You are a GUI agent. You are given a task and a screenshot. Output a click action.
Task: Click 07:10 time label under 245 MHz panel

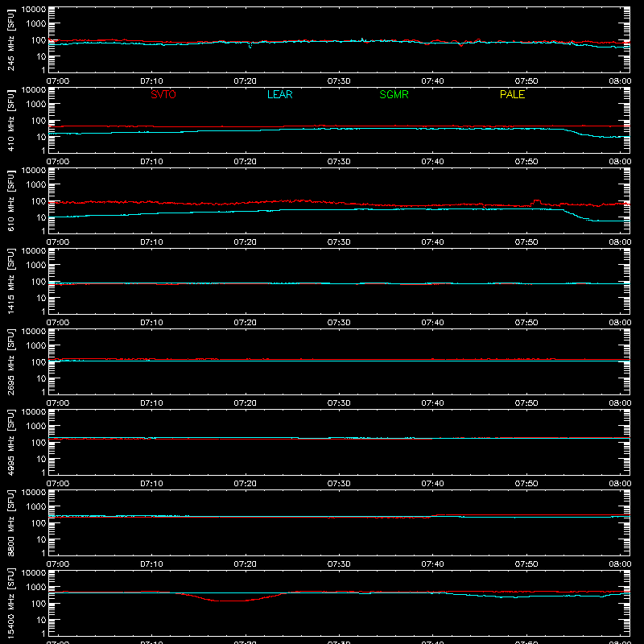click(x=151, y=81)
